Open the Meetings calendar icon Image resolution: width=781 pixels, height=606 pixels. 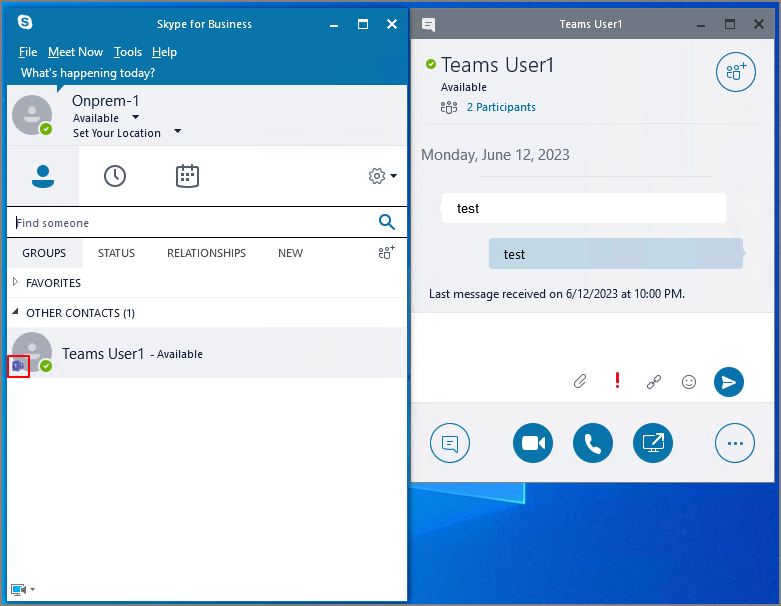187,176
